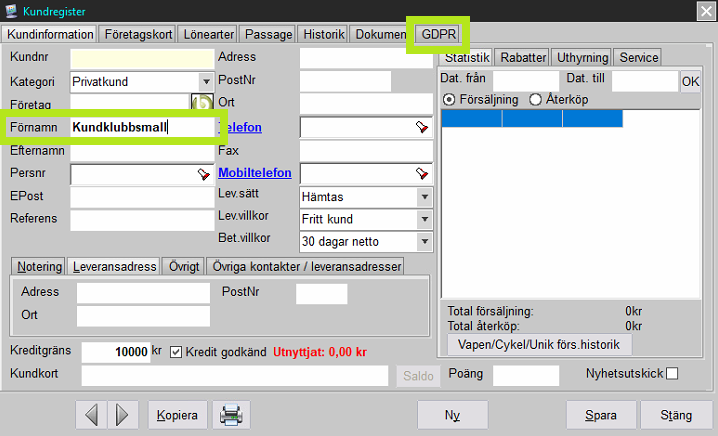This screenshot has height=436, width=718.
Task: Click the clear icon in Telefon field
Action: (x=422, y=127)
